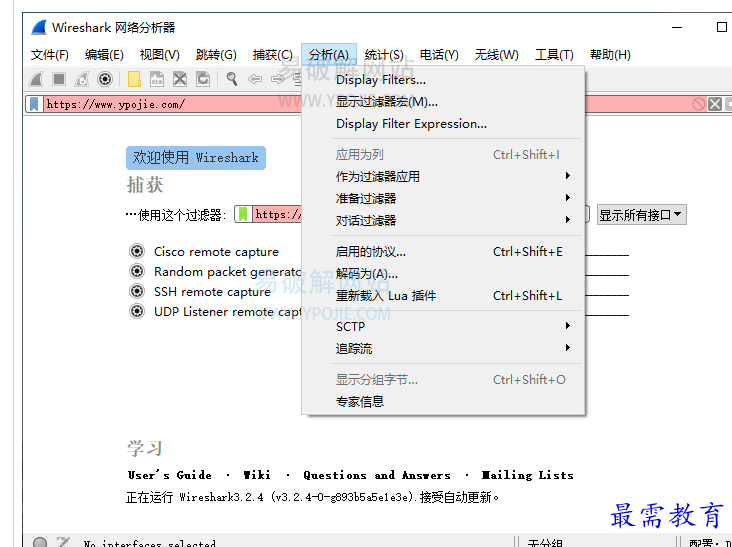The image size is (732, 547).
Task: Select UDP Listener remote capture row
Action: 228,311
